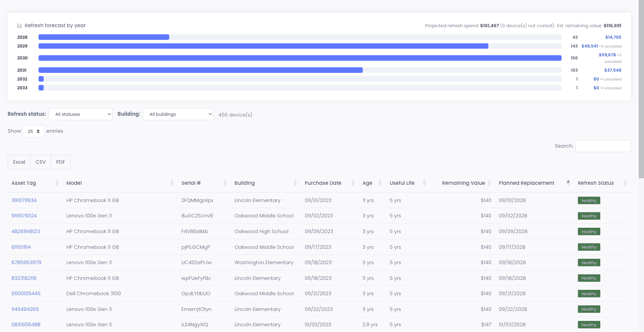The image size is (644, 332).
Task: Click the $37,548 amount for 2031
Action: pyautogui.click(x=613, y=70)
